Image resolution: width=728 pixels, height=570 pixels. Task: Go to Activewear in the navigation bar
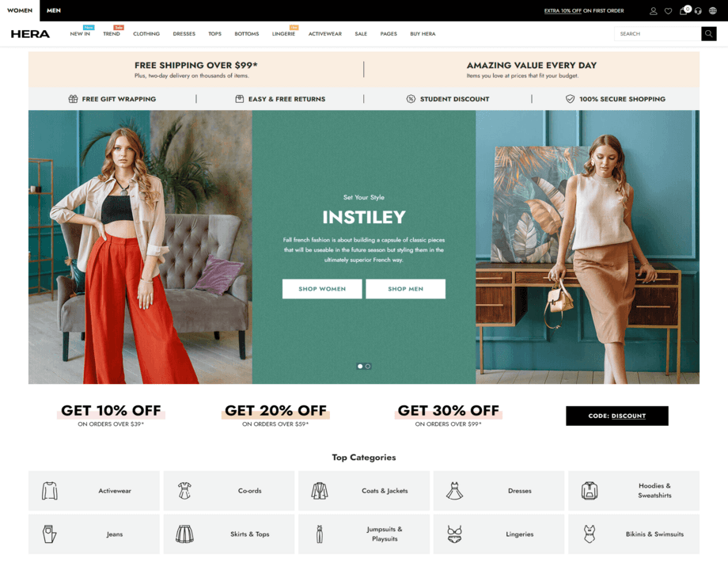(325, 34)
